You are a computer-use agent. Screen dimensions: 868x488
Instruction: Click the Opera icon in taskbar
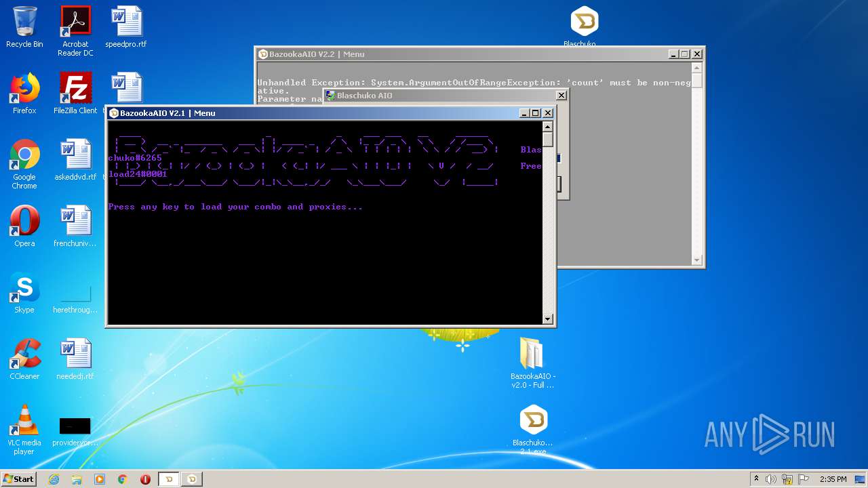click(x=145, y=479)
